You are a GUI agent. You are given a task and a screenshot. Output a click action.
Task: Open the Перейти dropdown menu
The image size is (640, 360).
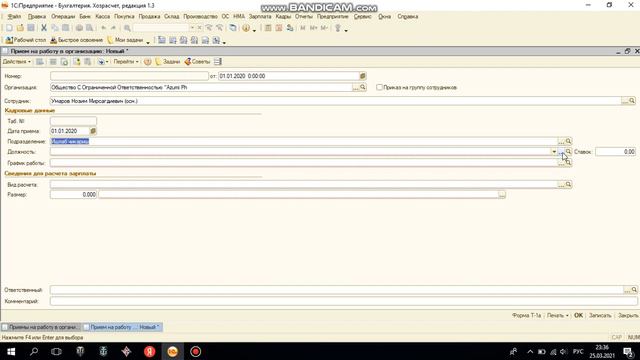tap(126, 62)
